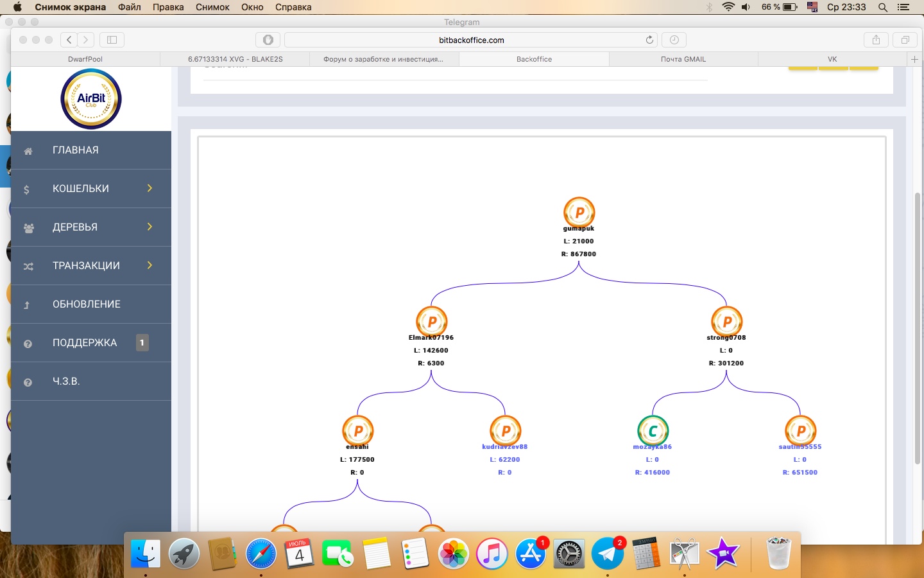Go to ГЛАВНАЯ in the sidebar
This screenshot has height=578, width=924.
[76, 150]
